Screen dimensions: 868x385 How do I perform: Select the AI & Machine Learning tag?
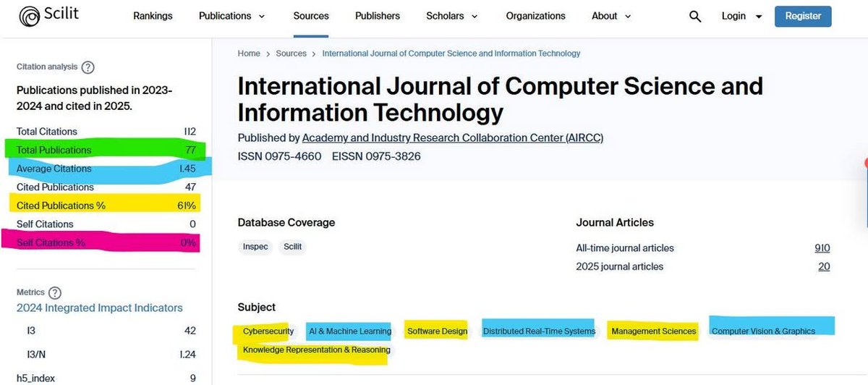coord(350,331)
